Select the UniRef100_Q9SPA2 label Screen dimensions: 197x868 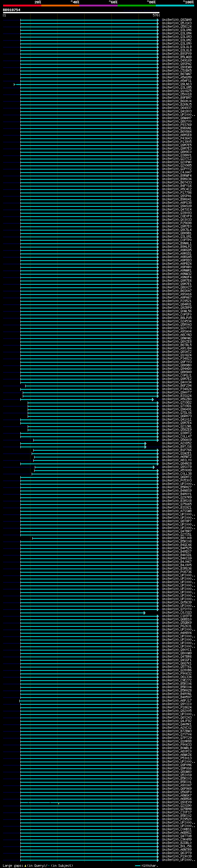pos(176,64)
